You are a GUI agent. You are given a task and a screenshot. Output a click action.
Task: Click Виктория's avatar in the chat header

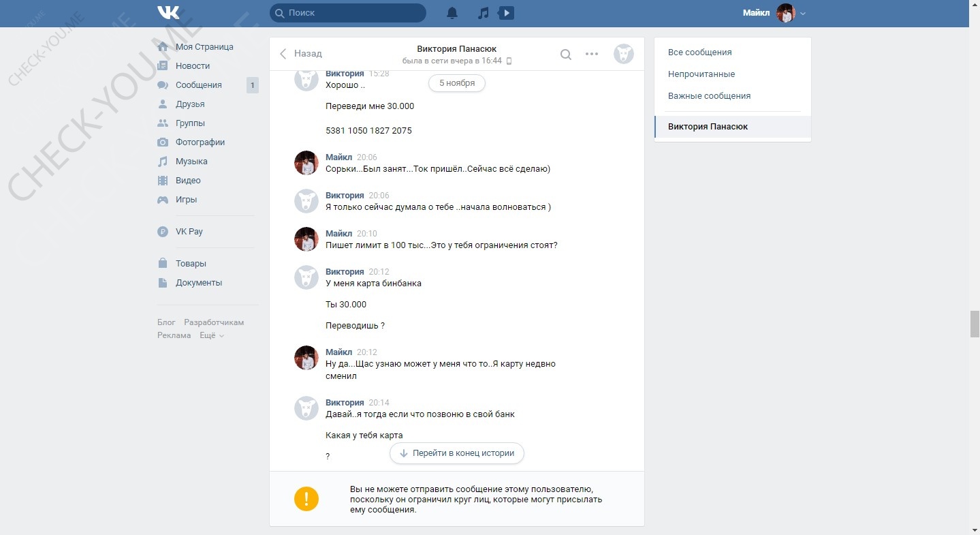[x=624, y=54]
